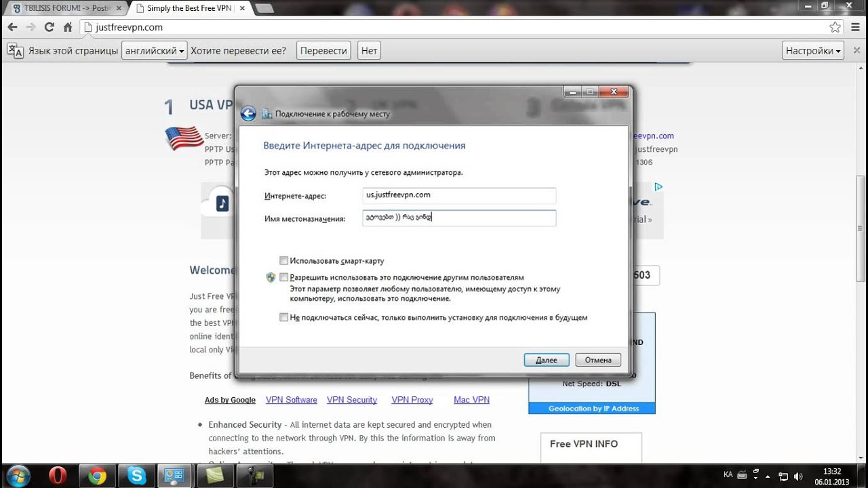Open Opera from the taskbar
Viewport: 868px width, 488px height.
tap(58, 476)
